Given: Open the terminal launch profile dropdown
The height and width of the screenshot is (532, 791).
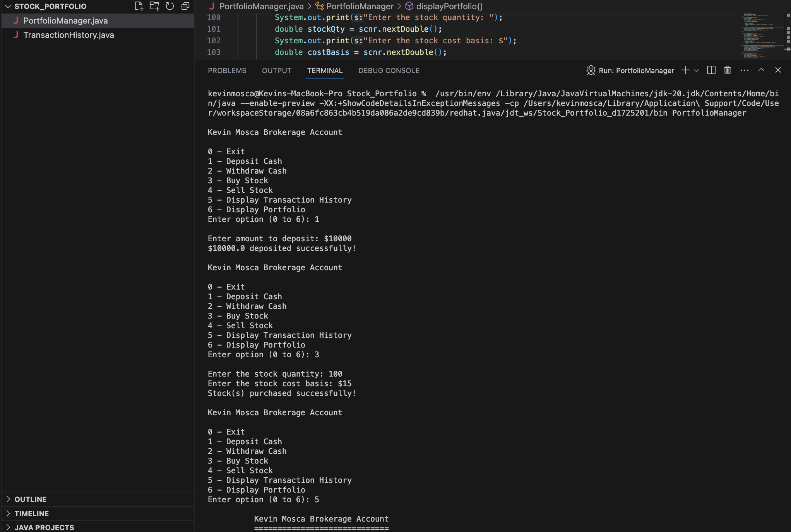Looking at the screenshot, I should point(697,70).
